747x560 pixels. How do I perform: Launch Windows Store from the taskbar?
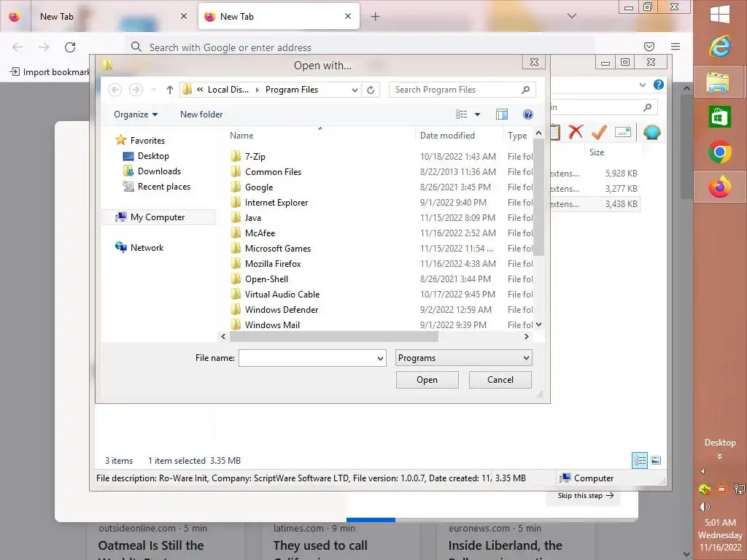click(719, 117)
